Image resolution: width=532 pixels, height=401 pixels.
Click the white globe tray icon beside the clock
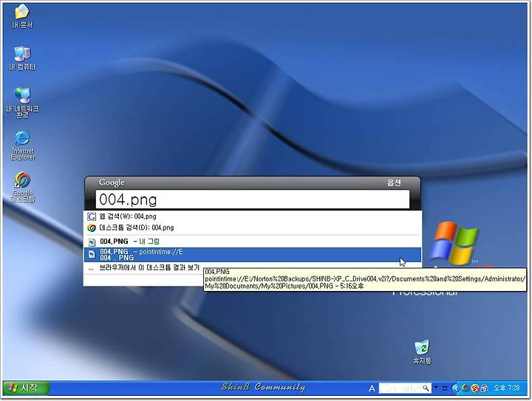485,388
